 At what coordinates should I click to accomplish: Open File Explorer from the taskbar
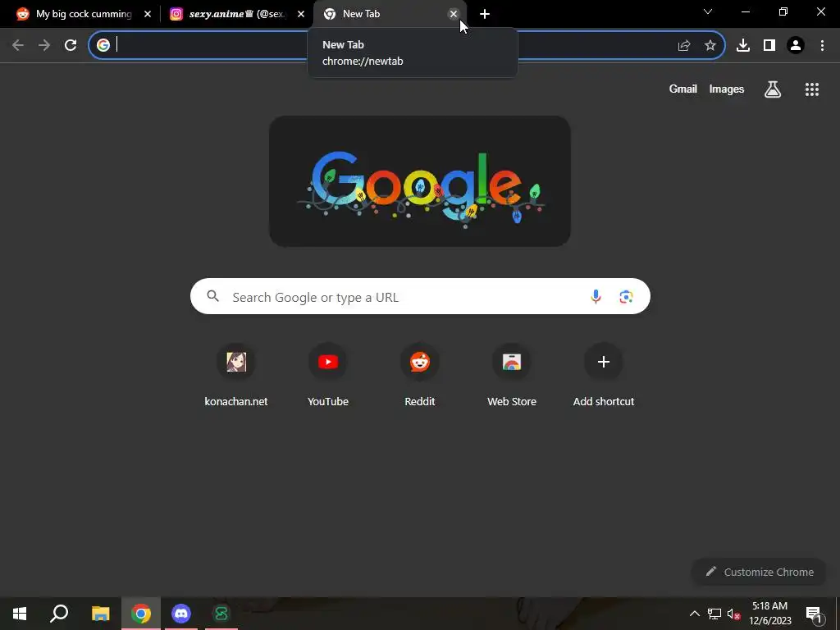(x=100, y=614)
